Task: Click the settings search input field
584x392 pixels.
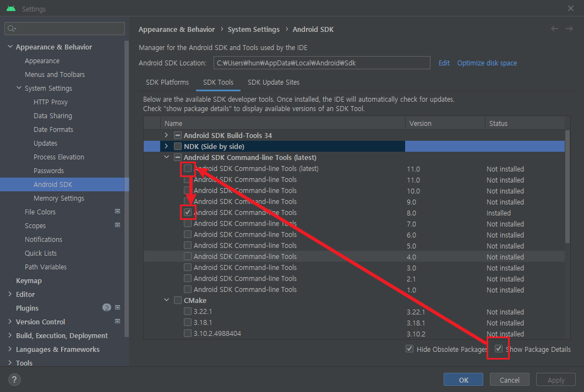Action: 65,29
